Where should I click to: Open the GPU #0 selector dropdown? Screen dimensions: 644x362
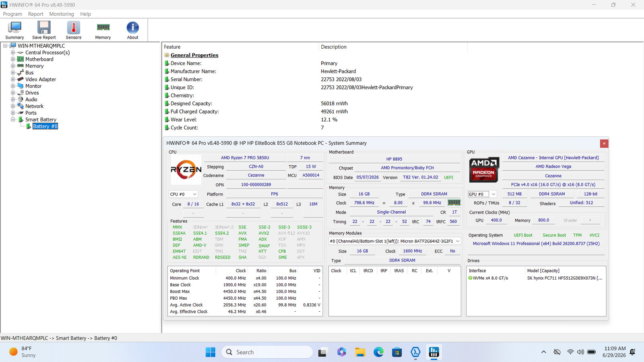(x=482, y=194)
